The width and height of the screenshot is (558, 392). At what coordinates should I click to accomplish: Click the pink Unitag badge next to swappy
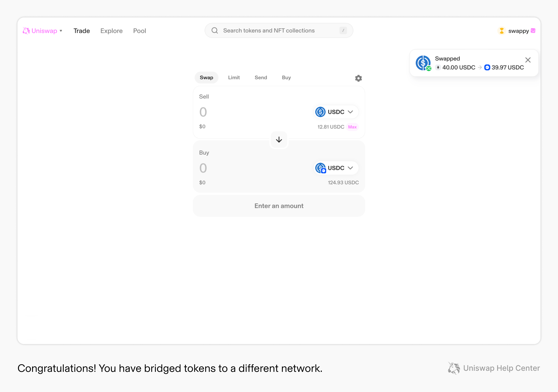(533, 30)
